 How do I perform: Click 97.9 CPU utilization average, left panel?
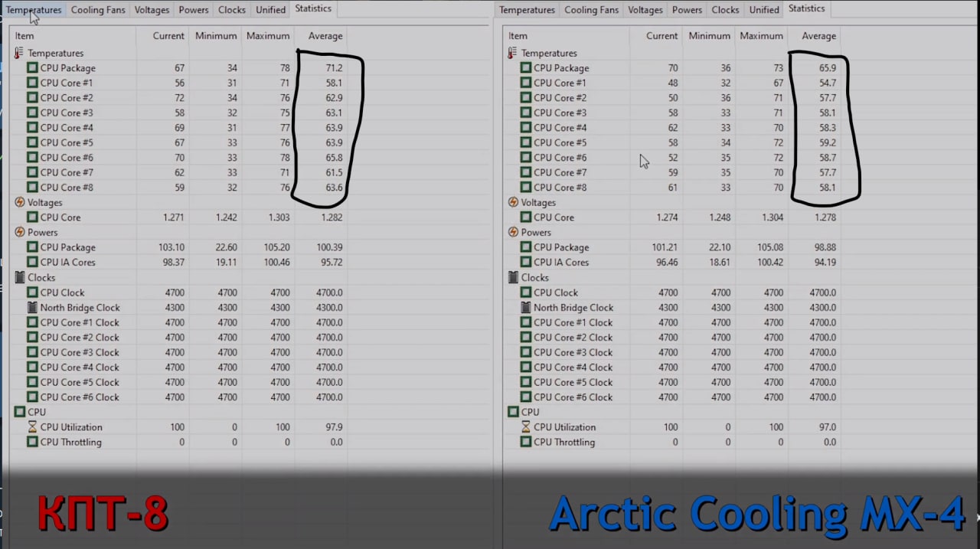click(334, 427)
